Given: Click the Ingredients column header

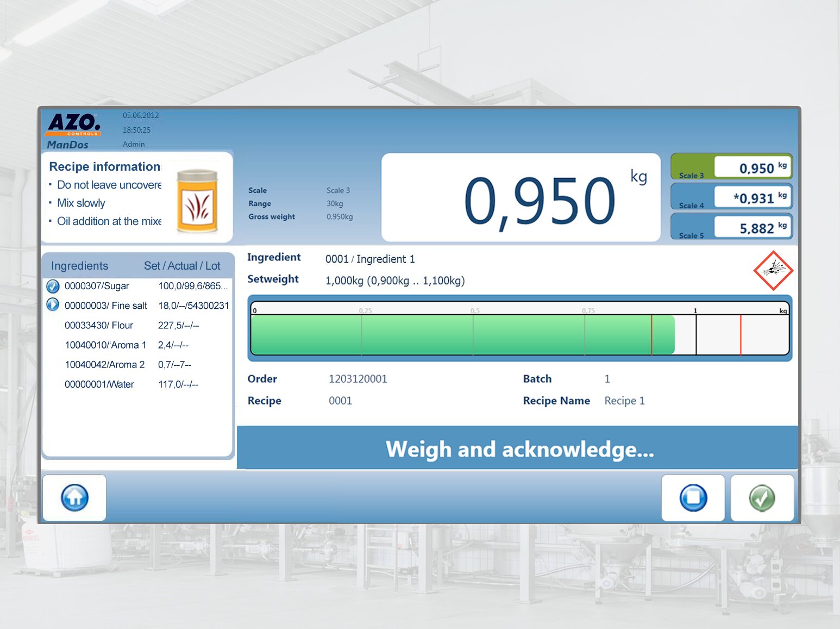Looking at the screenshot, I should tap(80, 266).
